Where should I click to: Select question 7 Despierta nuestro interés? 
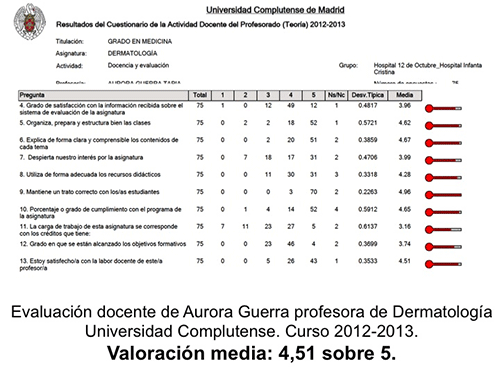(x=81, y=157)
